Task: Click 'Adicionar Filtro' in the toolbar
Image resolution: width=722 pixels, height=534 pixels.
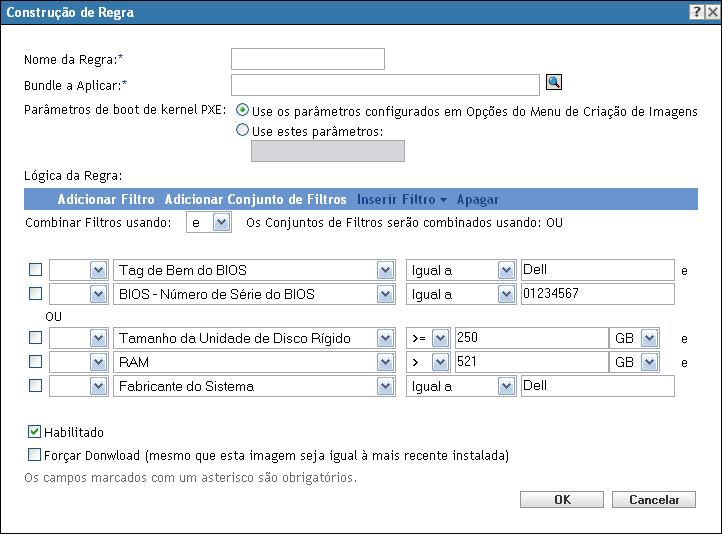Action: tap(106, 199)
